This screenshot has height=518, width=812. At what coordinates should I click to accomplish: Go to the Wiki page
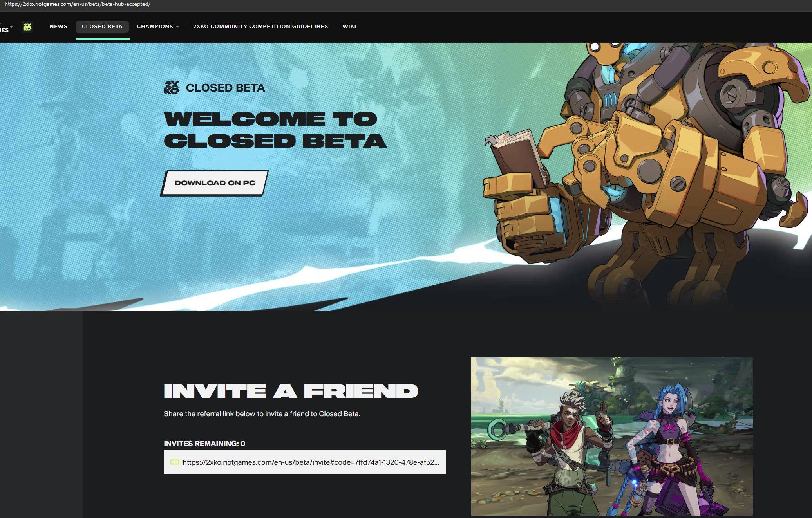(x=349, y=27)
